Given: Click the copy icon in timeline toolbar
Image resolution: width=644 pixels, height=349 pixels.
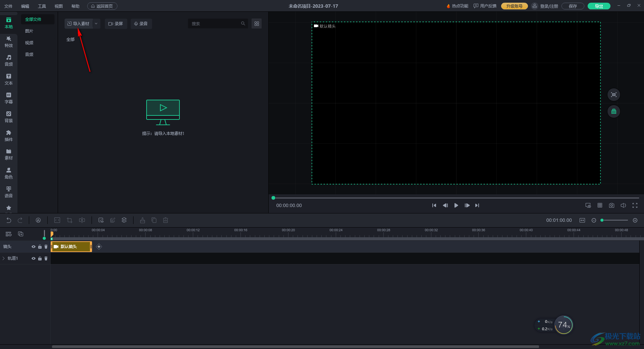Looking at the screenshot, I should pos(154,220).
